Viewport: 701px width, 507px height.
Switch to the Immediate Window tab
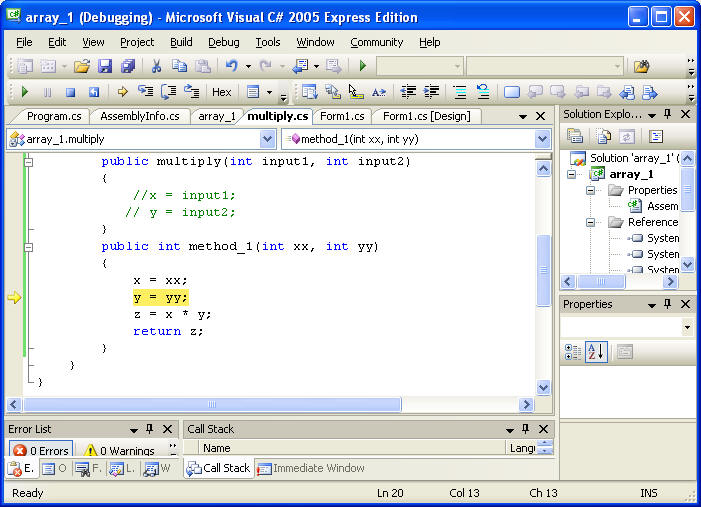point(311,468)
